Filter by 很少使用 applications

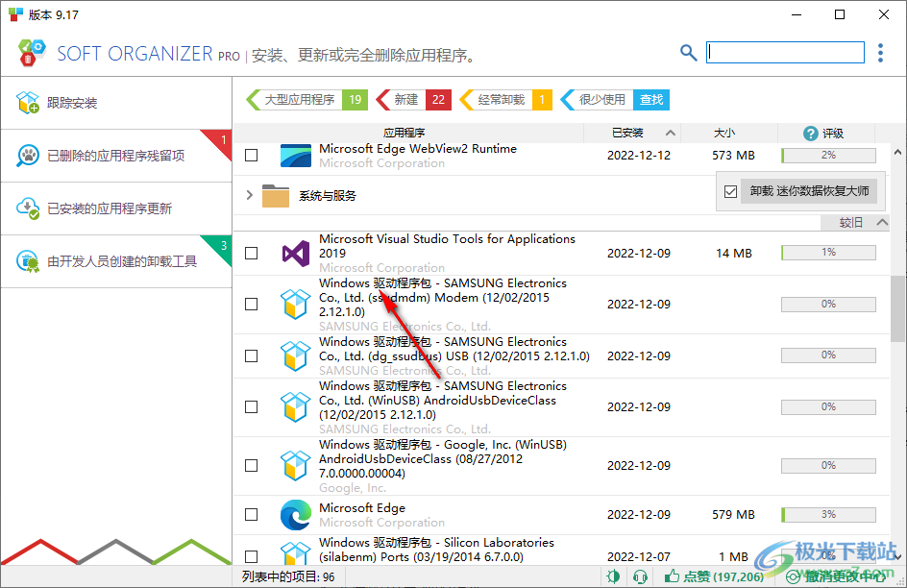[597, 100]
